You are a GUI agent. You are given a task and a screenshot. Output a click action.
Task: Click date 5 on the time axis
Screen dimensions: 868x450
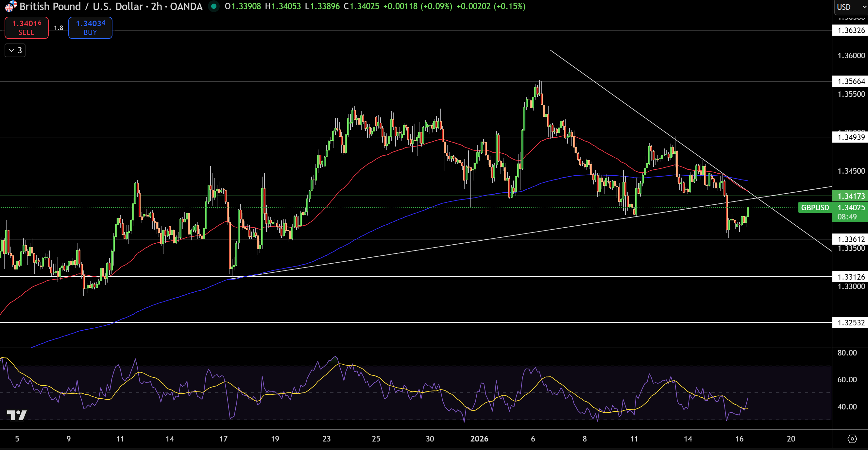pyautogui.click(x=17, y=439)
